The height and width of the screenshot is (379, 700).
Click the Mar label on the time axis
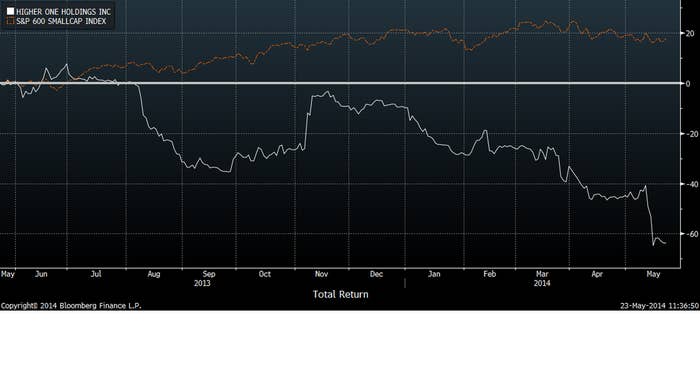542,274
